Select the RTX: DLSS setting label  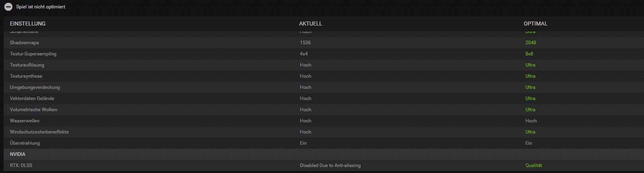[21, 165]
